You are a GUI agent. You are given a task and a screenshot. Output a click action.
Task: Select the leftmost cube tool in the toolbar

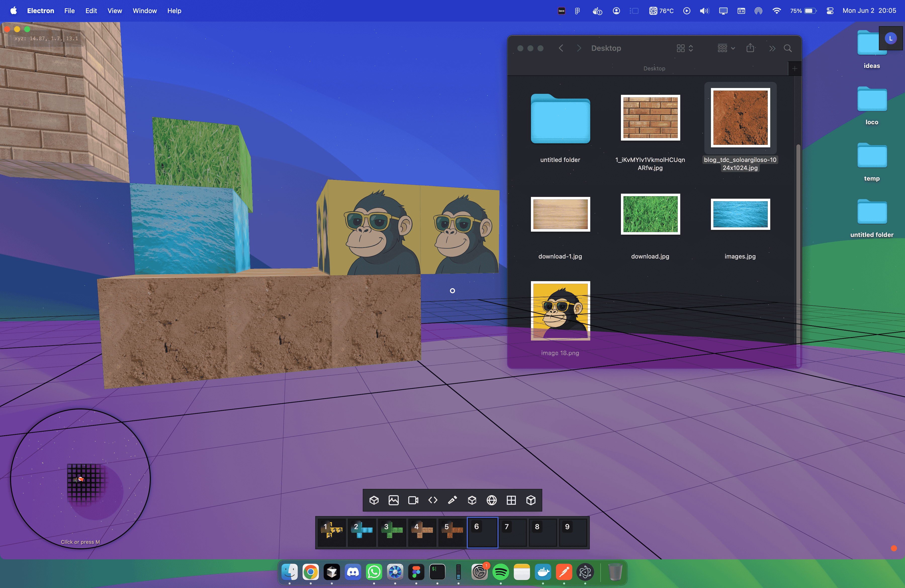(374, 500)
